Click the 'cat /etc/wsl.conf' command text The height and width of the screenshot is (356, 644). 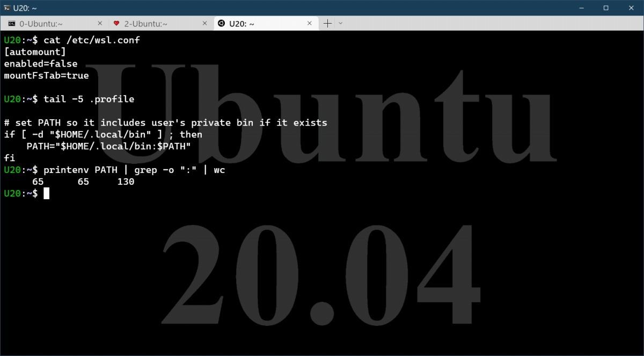tap(92, 40)
